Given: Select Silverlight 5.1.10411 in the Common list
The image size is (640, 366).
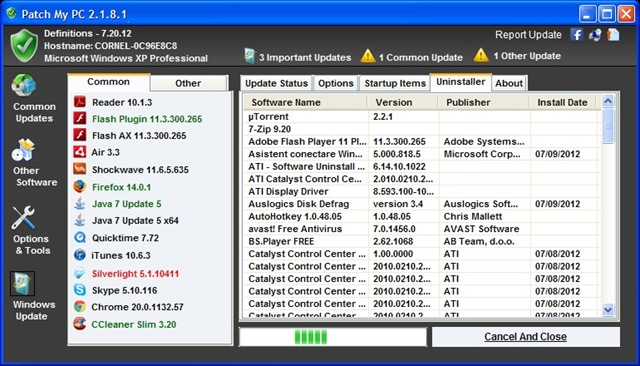Looking at the screenshot, I should coord(135,274).
